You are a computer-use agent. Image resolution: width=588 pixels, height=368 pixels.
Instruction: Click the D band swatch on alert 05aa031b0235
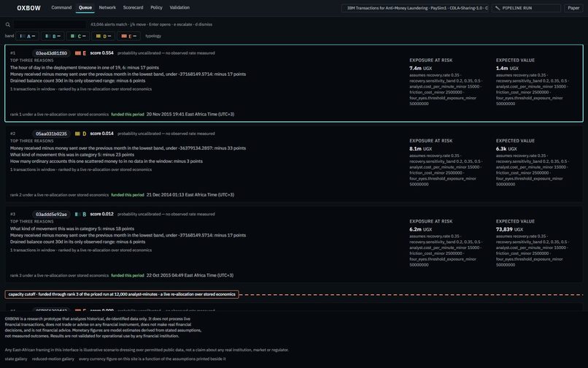77,134
